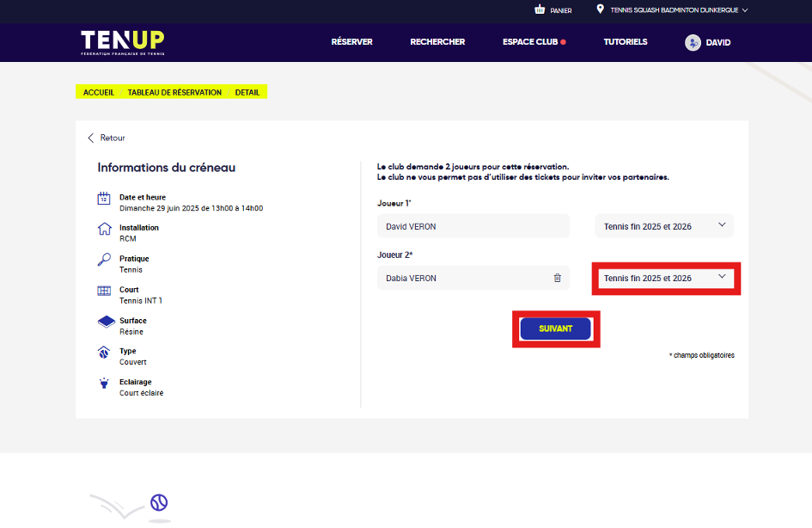Viewport: 812px width, 528px height.
Task: Click the Pratique racket icon
Action: coord(104,261)
